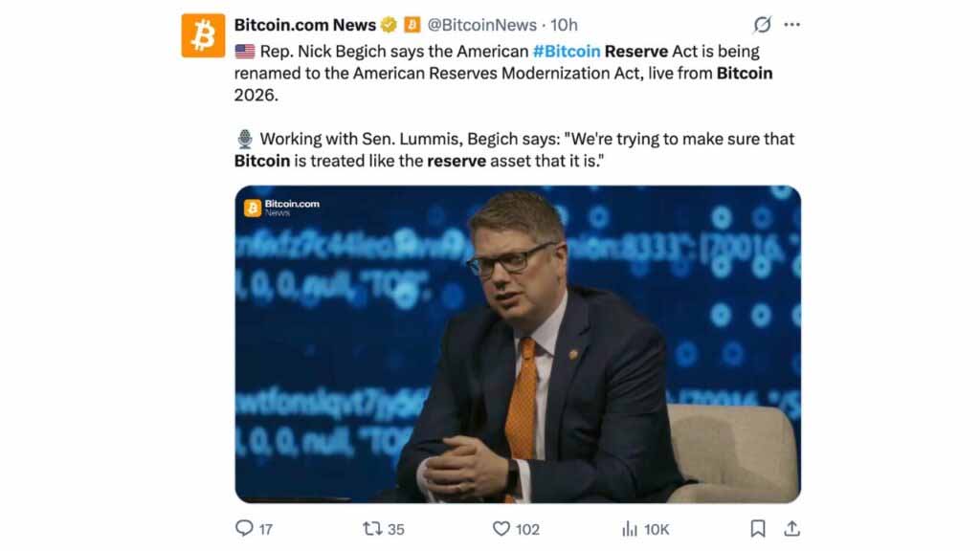Bookmark the Bitcoin.com News post
Image resolution: width=980 pixels, height=551 pixels.
pos(757,528)
